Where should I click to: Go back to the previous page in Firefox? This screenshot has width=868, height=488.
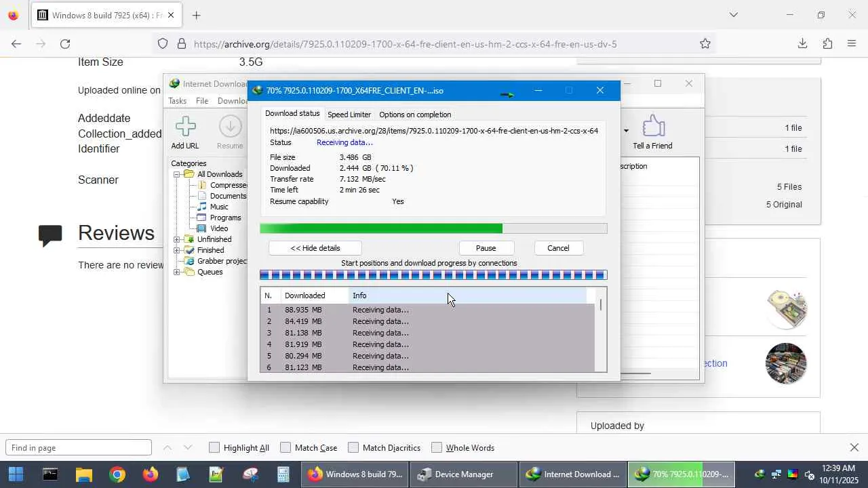[x=16, y=43]
